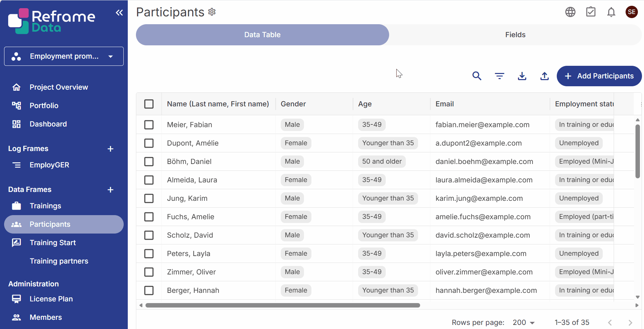The image size is (644, 329).
Task: Open the rows per page dropdown
Action: (x=523, y=323)
